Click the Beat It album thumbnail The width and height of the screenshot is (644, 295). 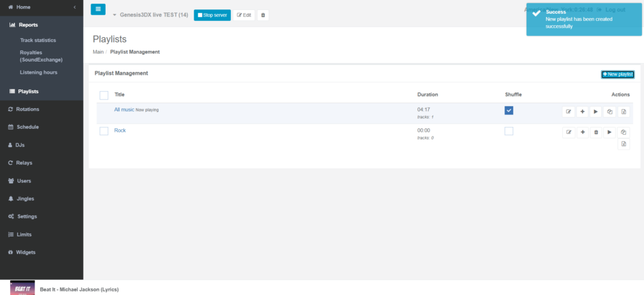point(22,288)
